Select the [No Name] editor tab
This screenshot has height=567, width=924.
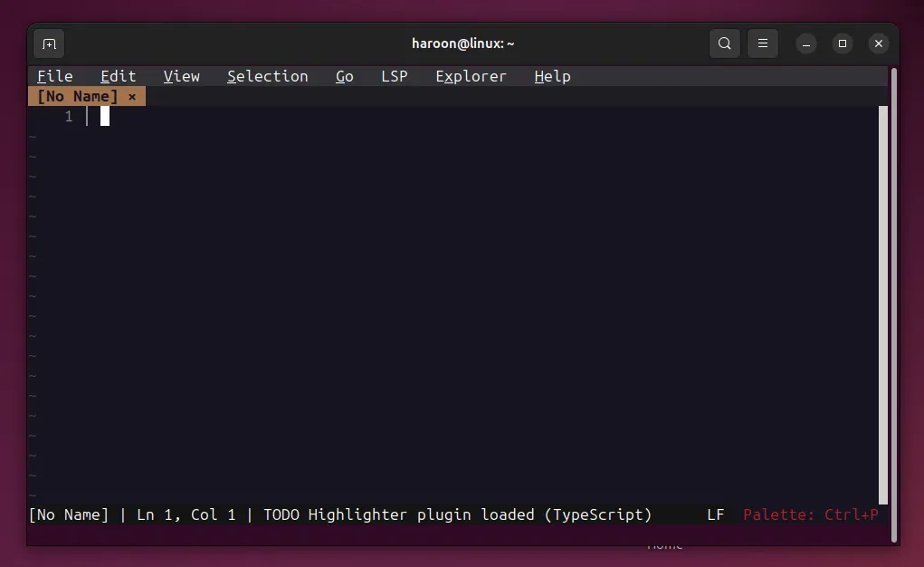pyautogui.click(x=77, y=96)
